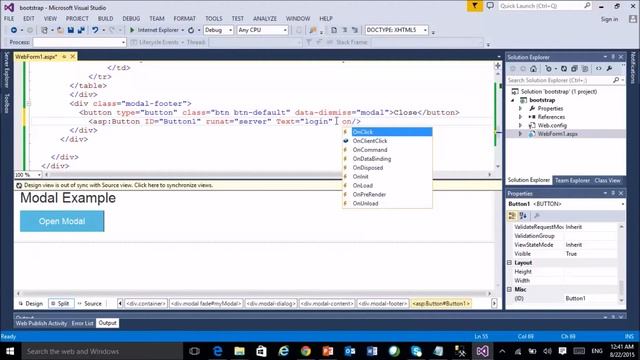This screenshot has height=360, width=640.
Task: Switch to the Team Explorer tab
Action: pyautogui.click(x=572, y=180)
